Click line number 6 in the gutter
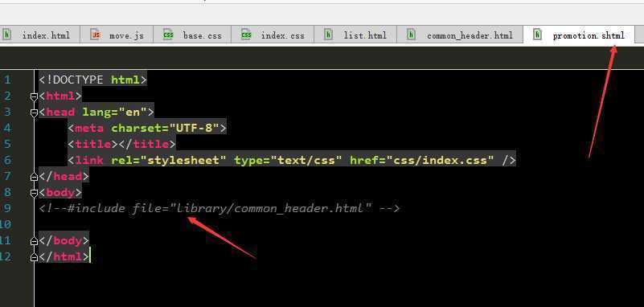 (8, 160)
